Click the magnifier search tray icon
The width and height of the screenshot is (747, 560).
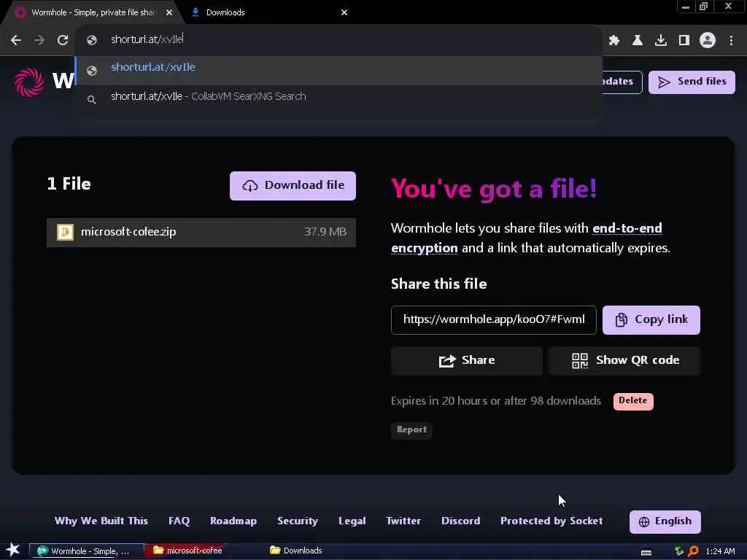click(x=694, y=551)
